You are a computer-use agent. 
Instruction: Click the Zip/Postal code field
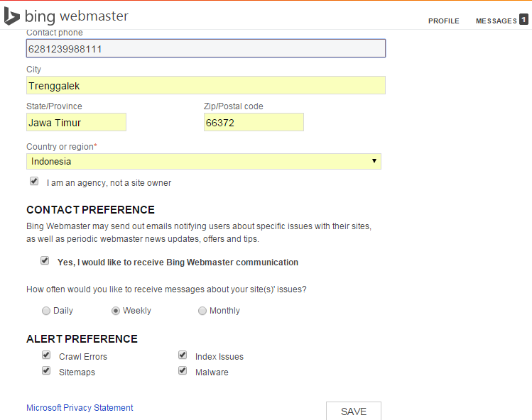(254, 123)
